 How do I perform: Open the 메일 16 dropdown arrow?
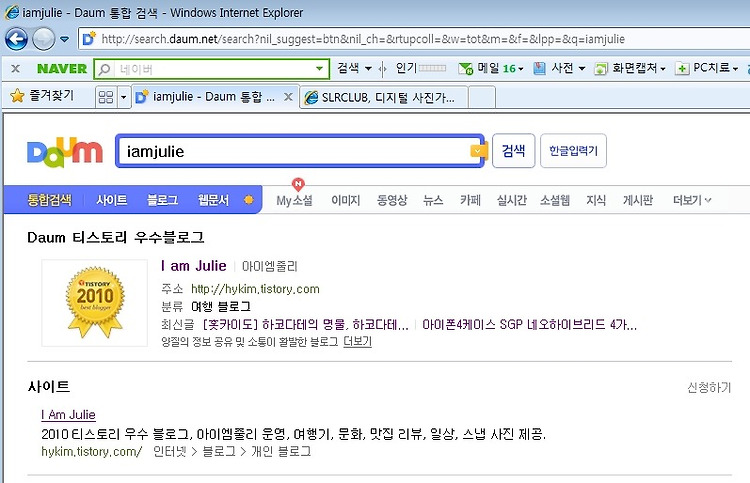tap(520, 69)
